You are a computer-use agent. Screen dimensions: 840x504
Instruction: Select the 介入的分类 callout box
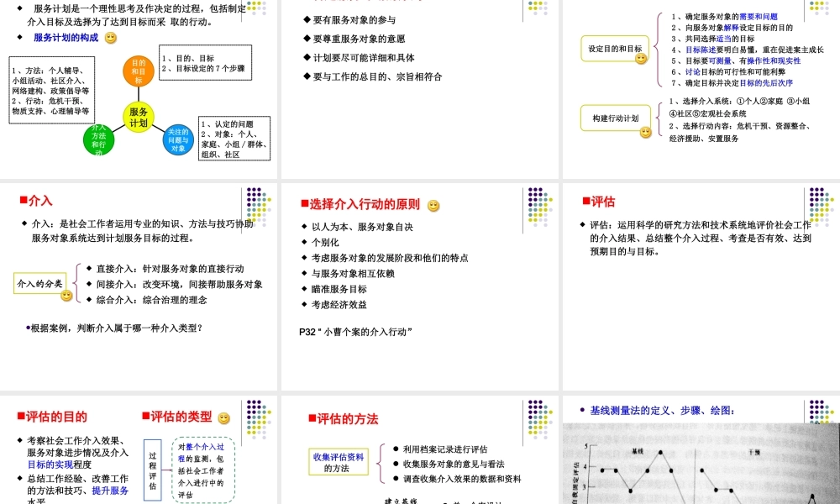pos(38,284)
